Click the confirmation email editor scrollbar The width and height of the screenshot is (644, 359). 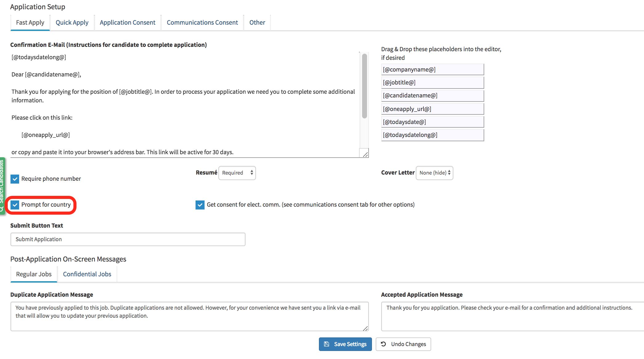tap(365, 86)
